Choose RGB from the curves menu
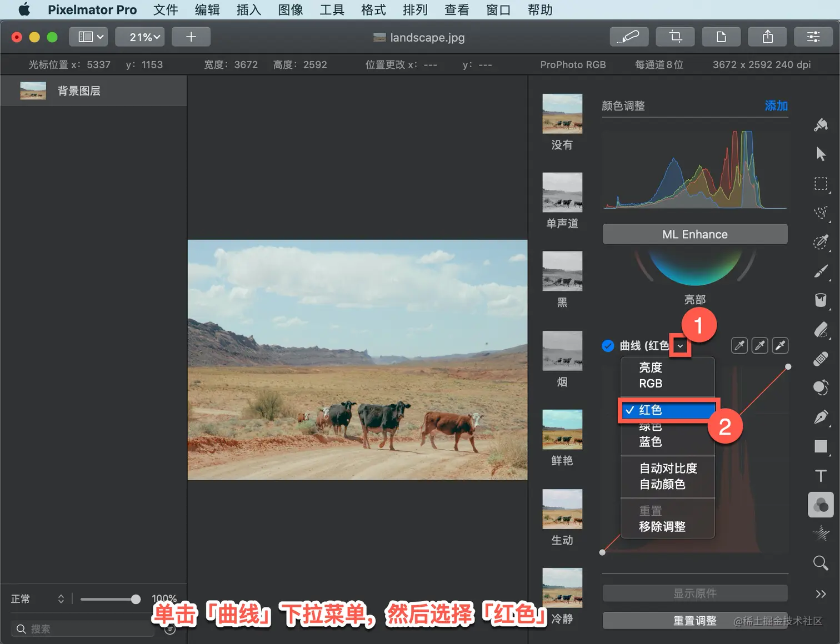 point(667,384)
